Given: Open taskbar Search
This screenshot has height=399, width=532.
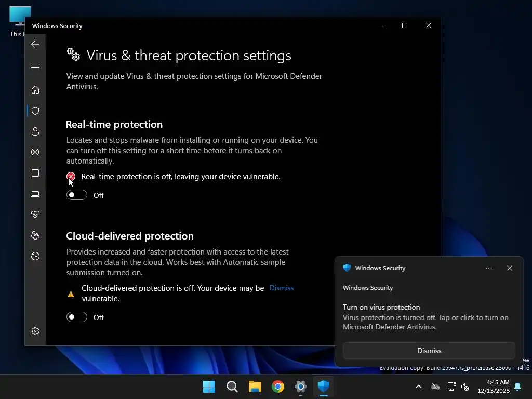Looking at the screenshot, I should tap(232, 387).
